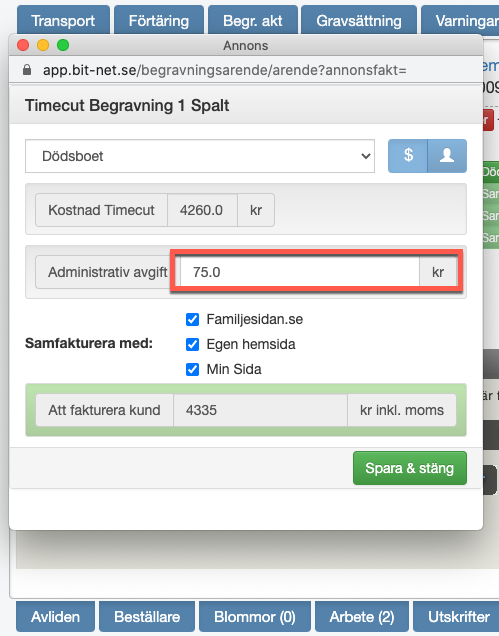Click the red close window button
Image resolution: width=499 pixels, height=636 pixels.
click(23, 45)
